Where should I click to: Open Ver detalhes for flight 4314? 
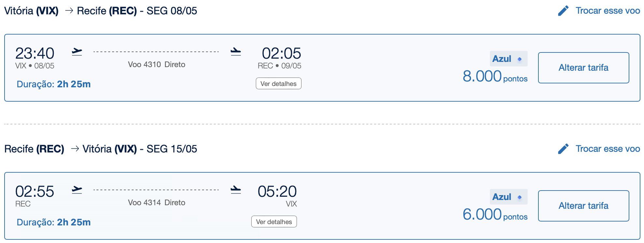[274, 222]
